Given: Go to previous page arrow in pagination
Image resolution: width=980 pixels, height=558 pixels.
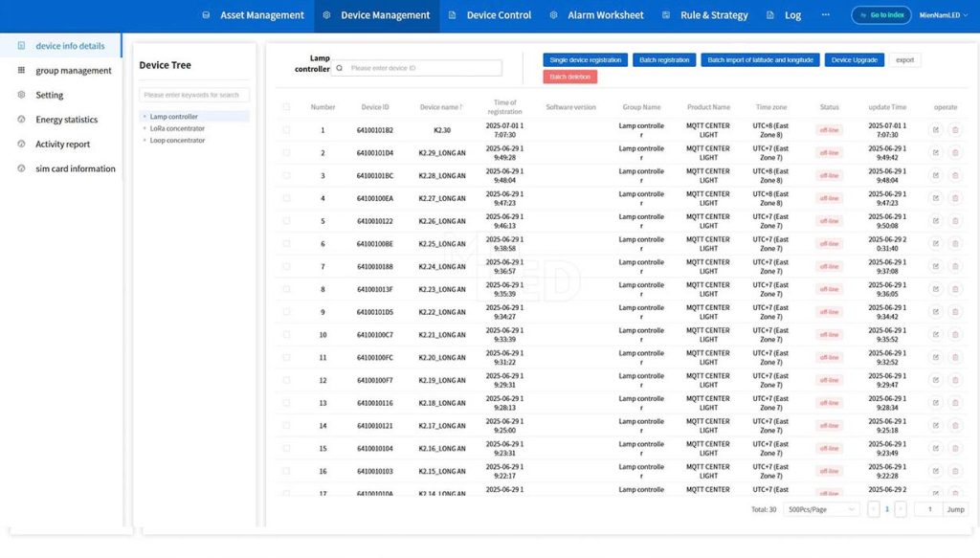Looking at the screenshot, I should [874, 509].
